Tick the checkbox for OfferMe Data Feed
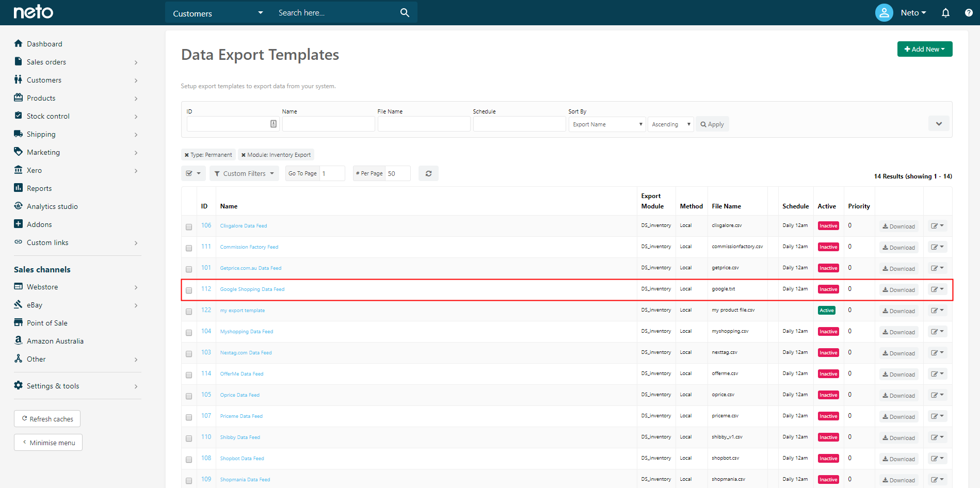The height and width of the screenshot is (488, 980). [x=189, y=375]
